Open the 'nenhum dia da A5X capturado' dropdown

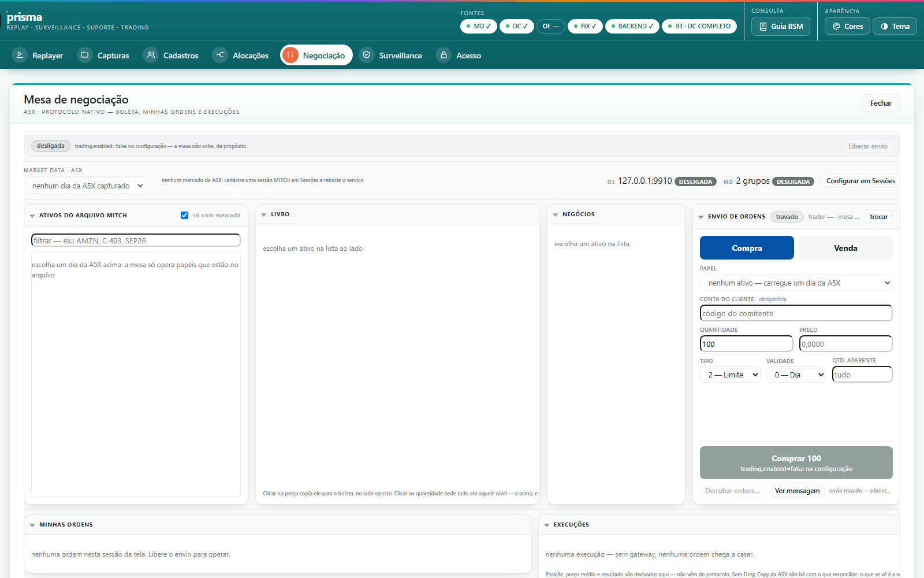tap(84, 186)
